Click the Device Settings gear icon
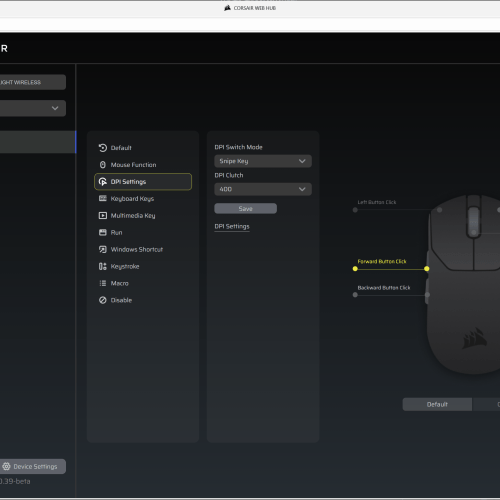Image resolution: width=500 pixels, height=500 pixels. (x=6, y=466)
